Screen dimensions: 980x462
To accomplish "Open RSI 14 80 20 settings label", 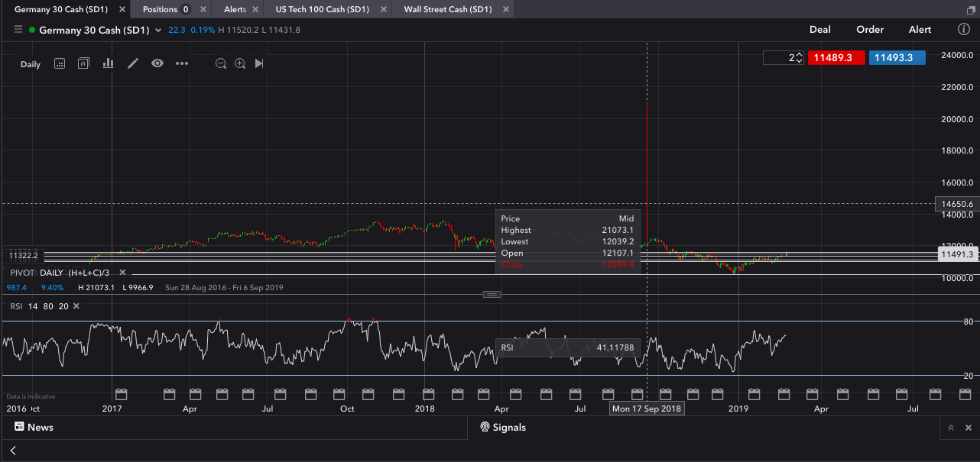I will (39, 306).
